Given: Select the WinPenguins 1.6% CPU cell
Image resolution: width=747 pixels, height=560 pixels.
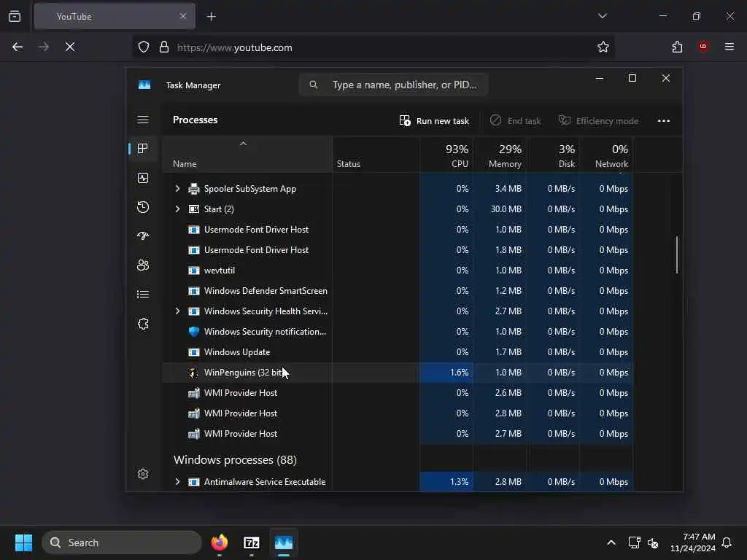Looking at the screenshot, I should click(447, 373).
